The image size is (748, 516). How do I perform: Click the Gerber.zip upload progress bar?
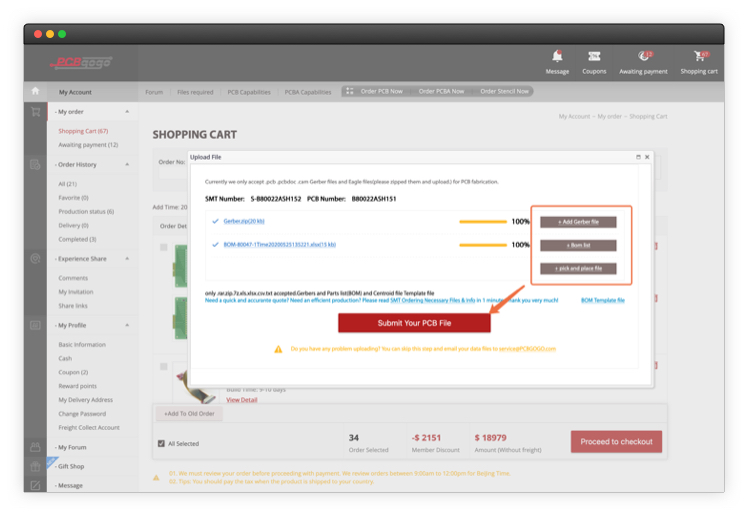coord(483,222)
